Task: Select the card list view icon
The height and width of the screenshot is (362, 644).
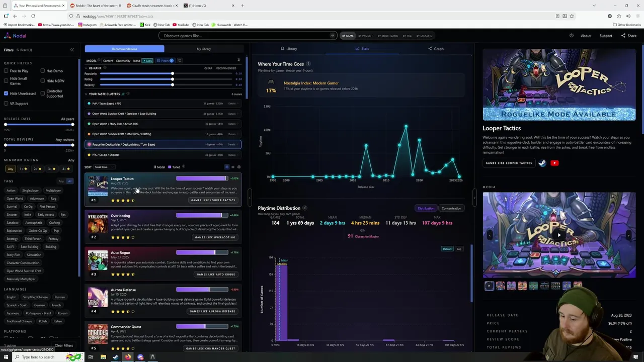Action: (226, 167)
